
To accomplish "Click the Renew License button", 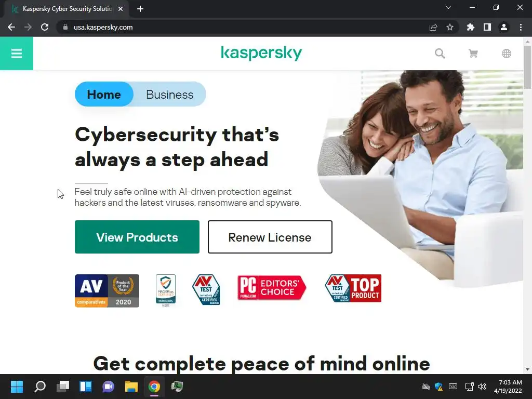I will click(x=270, y=237).
